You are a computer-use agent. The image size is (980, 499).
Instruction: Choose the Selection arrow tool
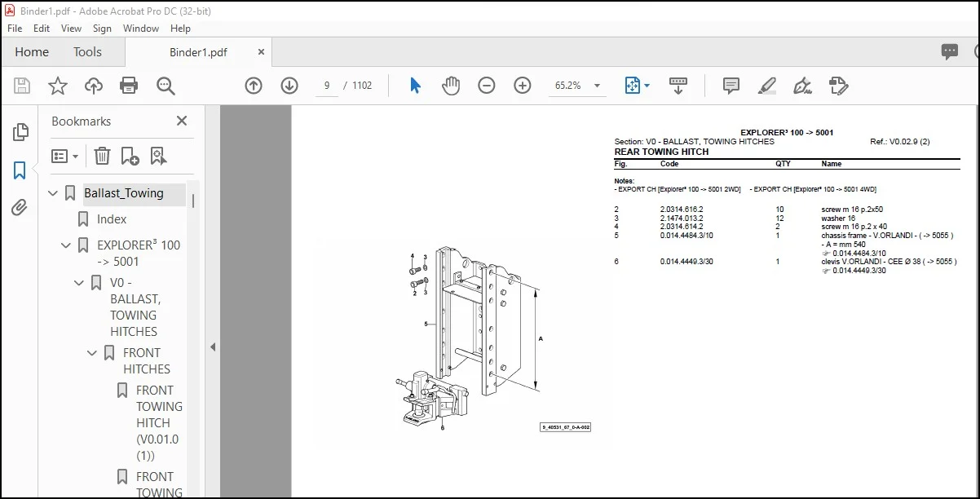pos(415,86)
